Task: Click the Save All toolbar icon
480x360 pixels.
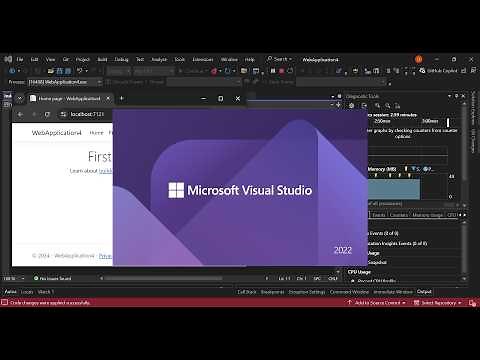Action: [x=68, y=71]
